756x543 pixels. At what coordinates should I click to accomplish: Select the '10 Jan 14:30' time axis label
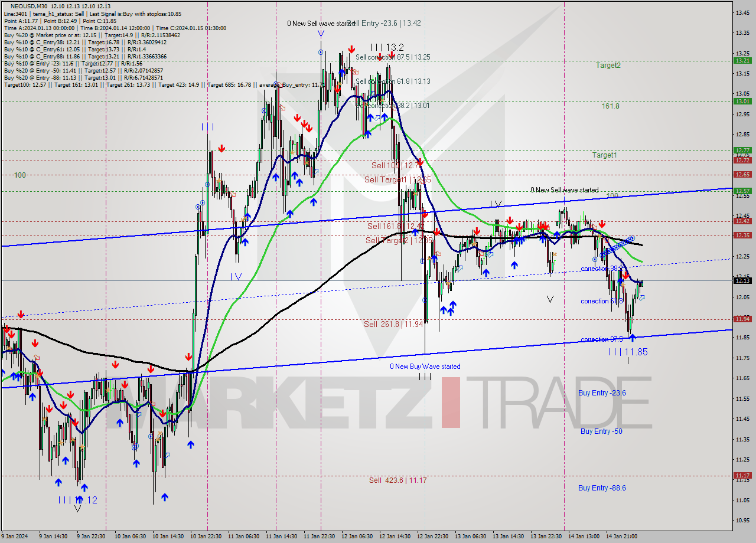point(167,537)
